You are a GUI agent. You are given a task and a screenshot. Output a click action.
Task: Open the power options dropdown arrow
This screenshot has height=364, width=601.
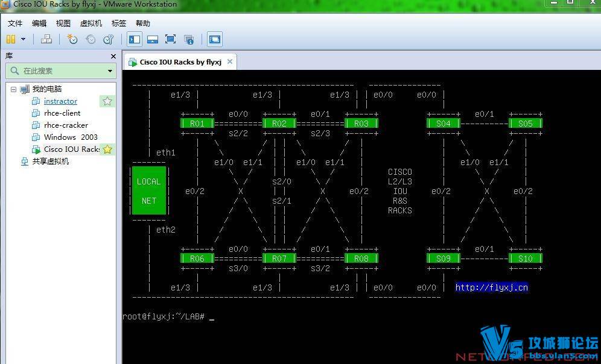tap(23, 39)
